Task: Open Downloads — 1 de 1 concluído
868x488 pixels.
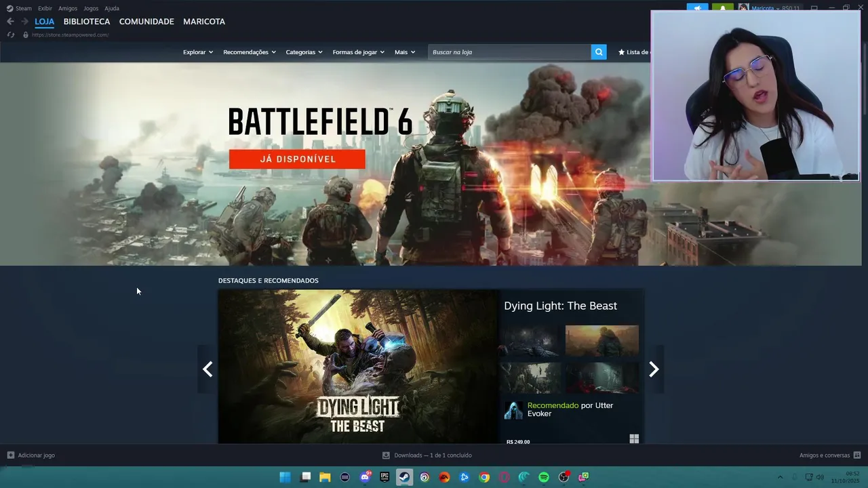Action: tap(433, 455)
